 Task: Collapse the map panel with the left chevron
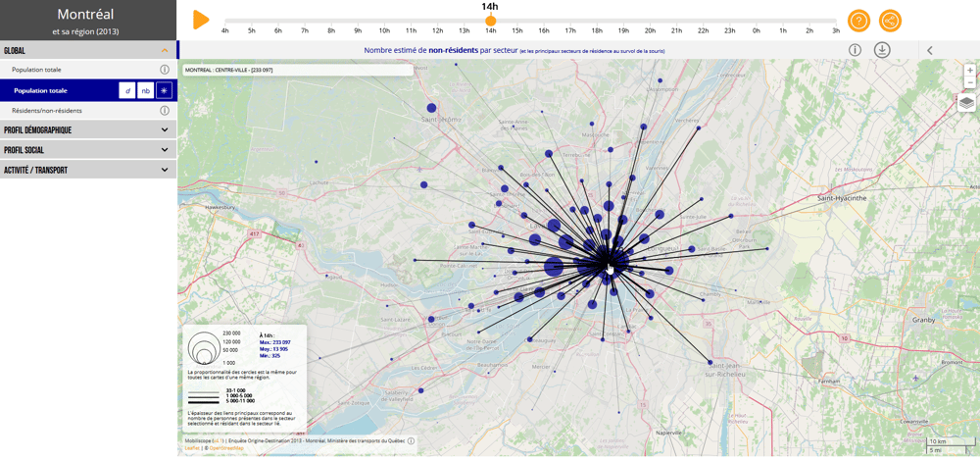(929, 51)
